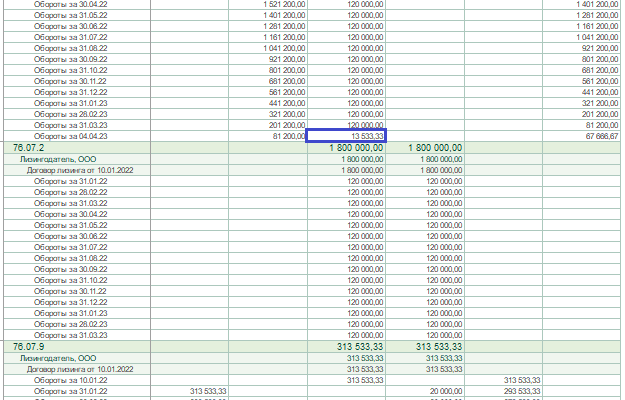Click the 1 401 200,00 closing balance for 30.04.22
This screenshot has width=625, height=400.
[597, 4]
